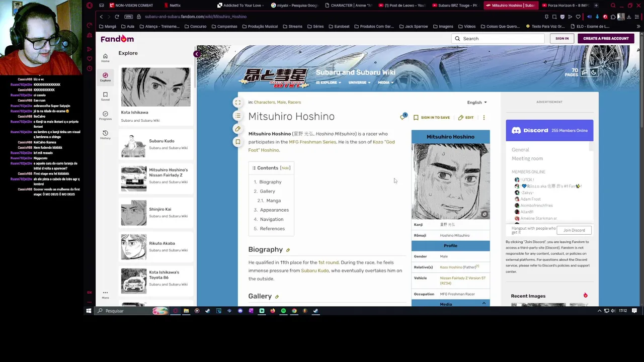Image resolution: width=644 pixels, height=362 pixels.
Task: Click the edit pencil beside Biography heading
Action: coord(288,250)
